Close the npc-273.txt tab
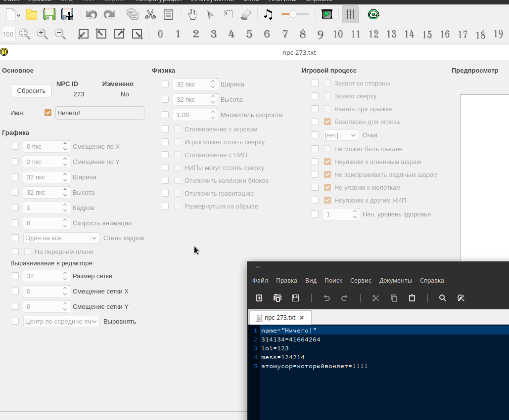The image size is (509, 420). click(302, 318)
